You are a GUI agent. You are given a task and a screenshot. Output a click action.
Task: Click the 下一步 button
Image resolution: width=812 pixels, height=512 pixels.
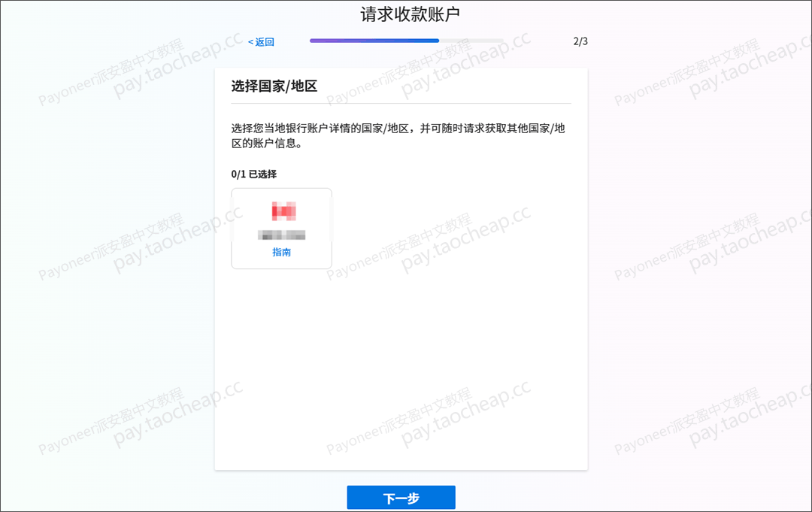point(401,498)
